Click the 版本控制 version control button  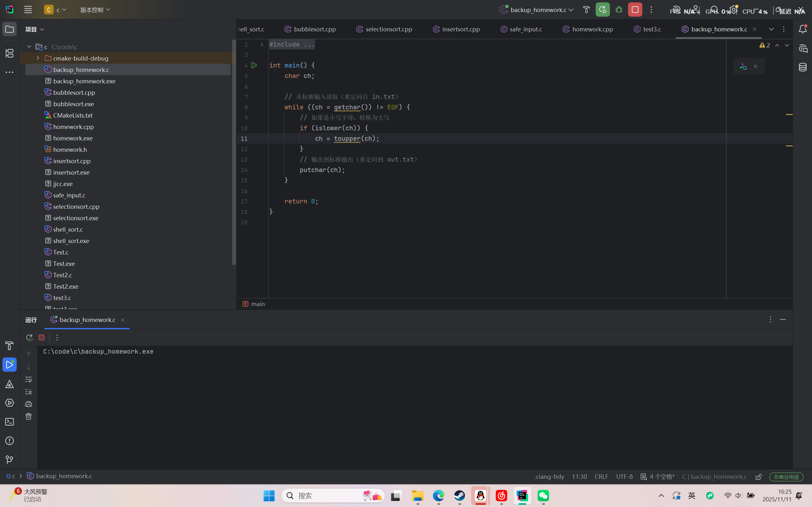coord(95,10)
